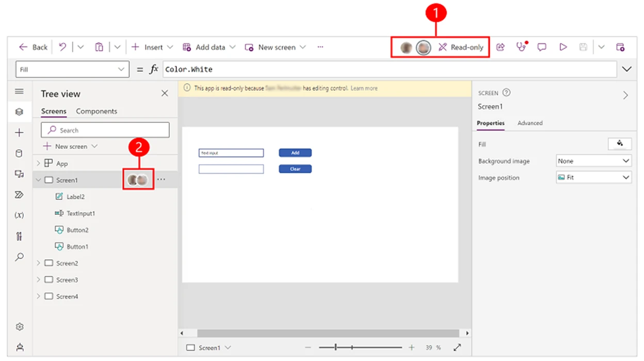Expand the Screen2 tree node

pos(38,263)
